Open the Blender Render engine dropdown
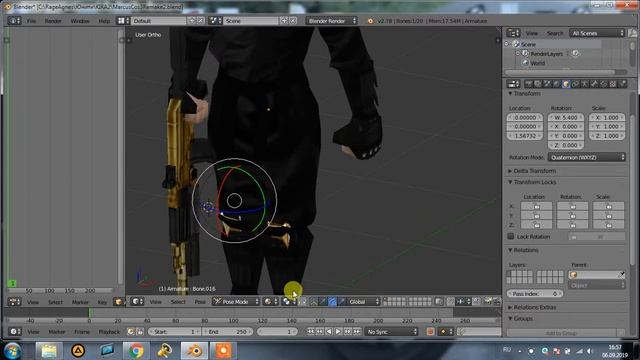Viewport: 640px width, 360px height. [x=331, y=20]
